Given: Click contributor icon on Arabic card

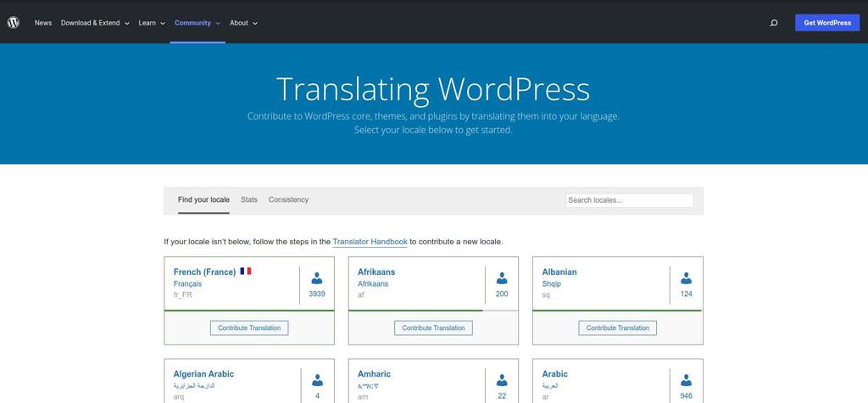Looking at the screenshot, I should click(x=686, y=380).
